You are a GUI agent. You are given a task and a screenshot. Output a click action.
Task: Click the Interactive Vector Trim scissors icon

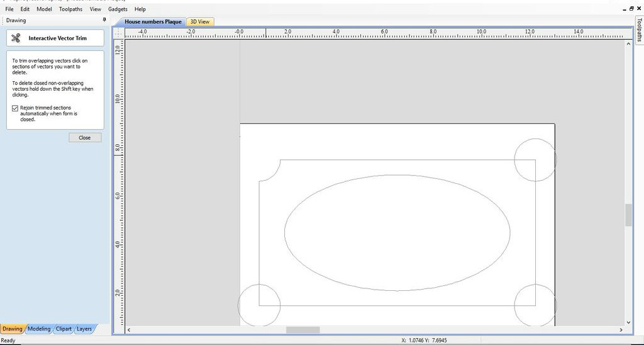pyautogui.click(x=16, y=38)
